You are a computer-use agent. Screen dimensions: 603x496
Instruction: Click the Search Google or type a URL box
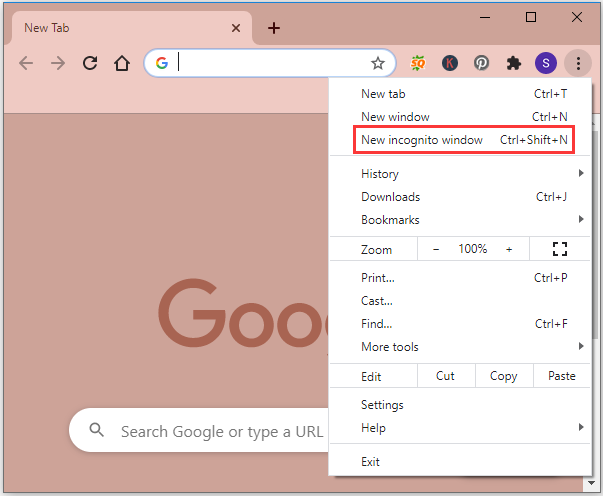tap(199, 430)
